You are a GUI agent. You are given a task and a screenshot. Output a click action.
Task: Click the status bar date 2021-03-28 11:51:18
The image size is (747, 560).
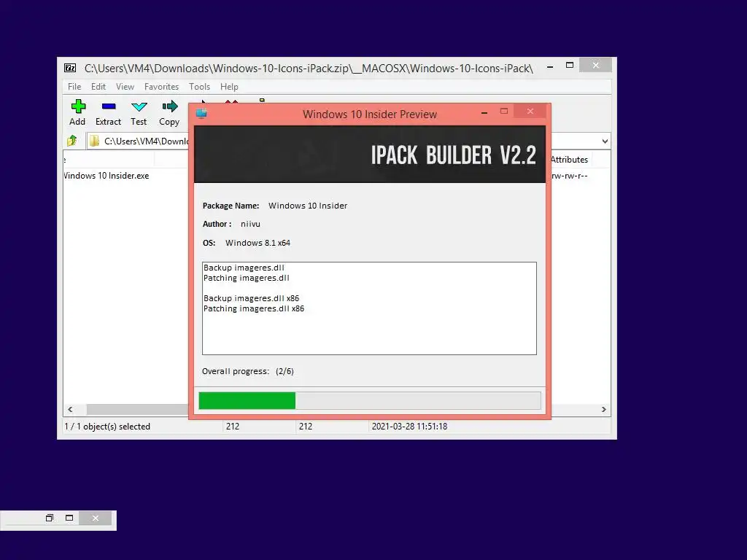coord(410,427)
